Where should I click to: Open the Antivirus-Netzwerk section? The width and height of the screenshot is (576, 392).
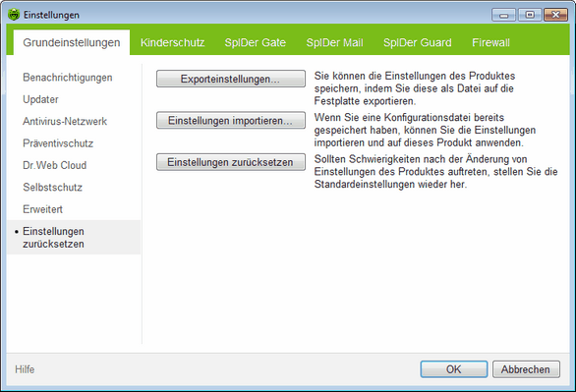tap(65, 121)
